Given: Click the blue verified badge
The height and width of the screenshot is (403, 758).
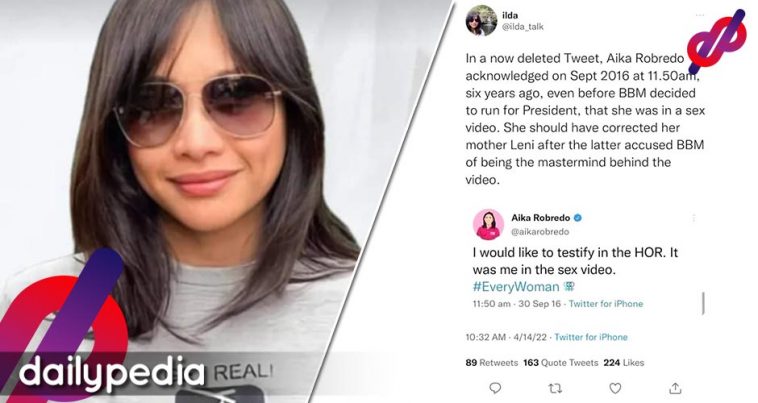Looking at the screenshot, I should (x=578, y=218).
